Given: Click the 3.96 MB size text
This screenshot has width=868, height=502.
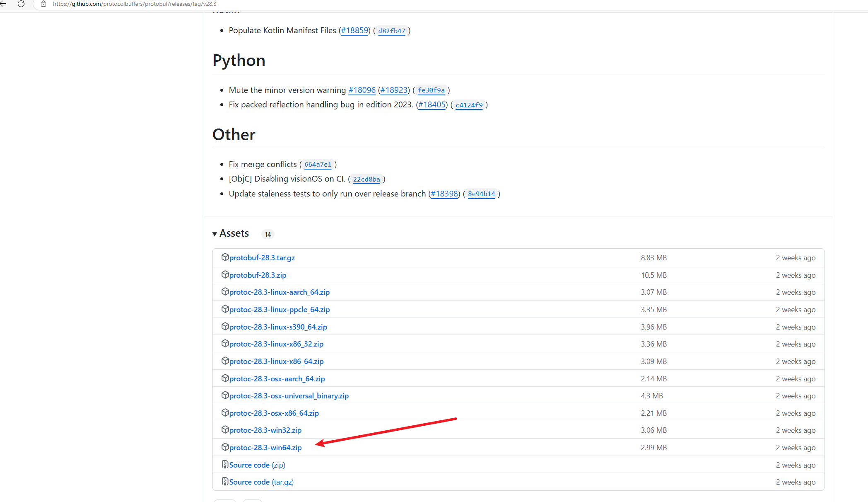Looking at the screenshot, I should point(654,327).
